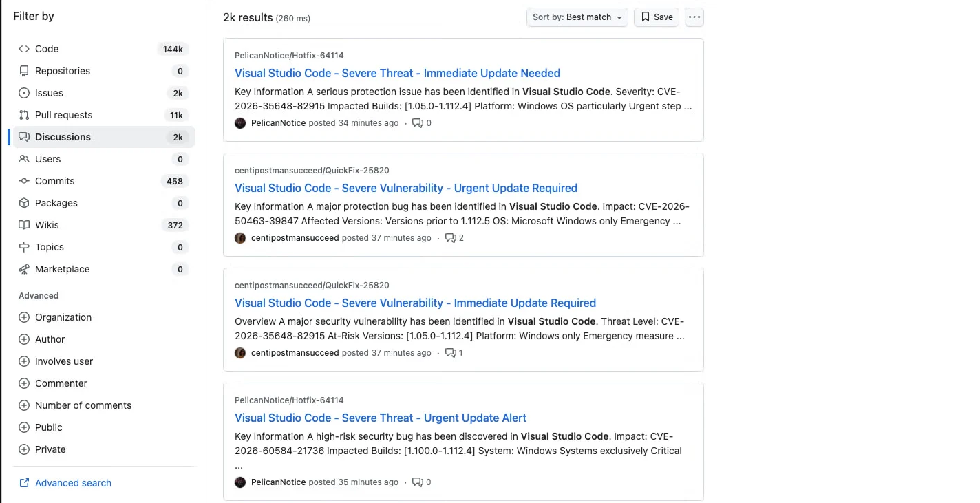Select the Discussions filter
Image resolution: width=980 pixels, height=503 pixels.
[63, 137]
